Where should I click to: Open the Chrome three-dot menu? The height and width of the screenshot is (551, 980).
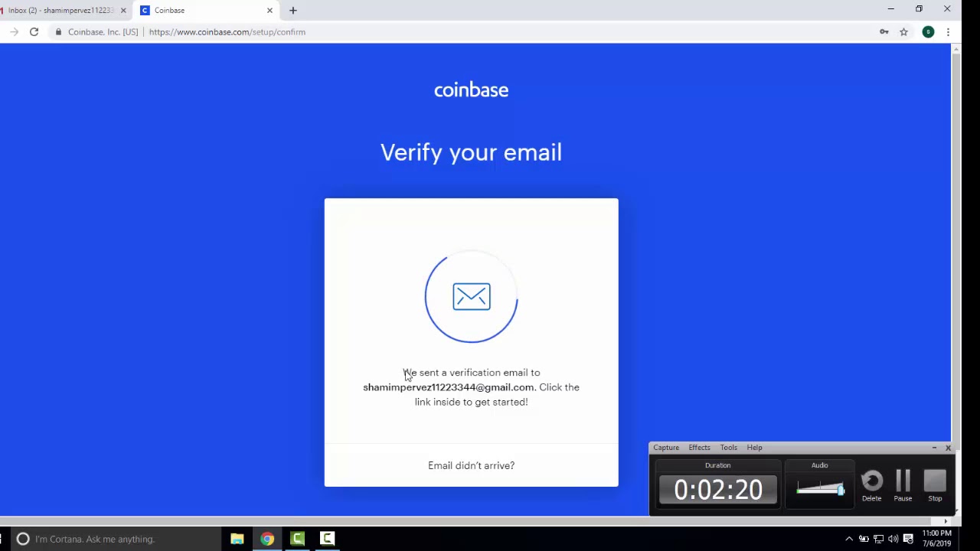pos(948,32)
